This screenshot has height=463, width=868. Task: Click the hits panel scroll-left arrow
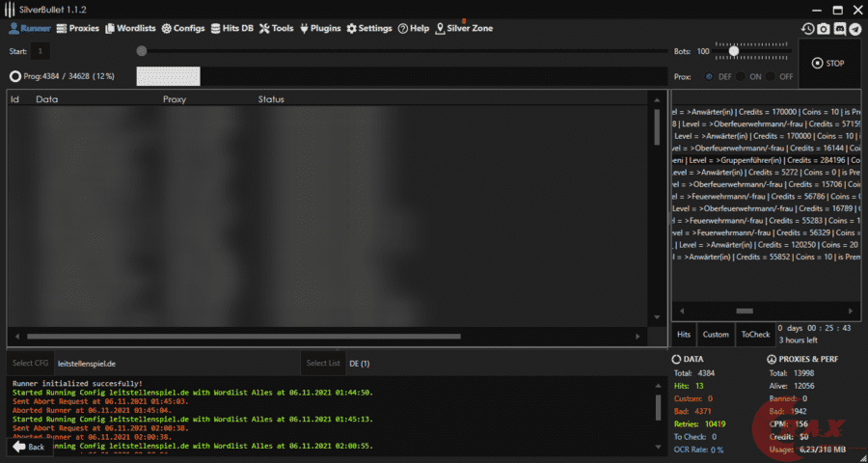(682, 312)
